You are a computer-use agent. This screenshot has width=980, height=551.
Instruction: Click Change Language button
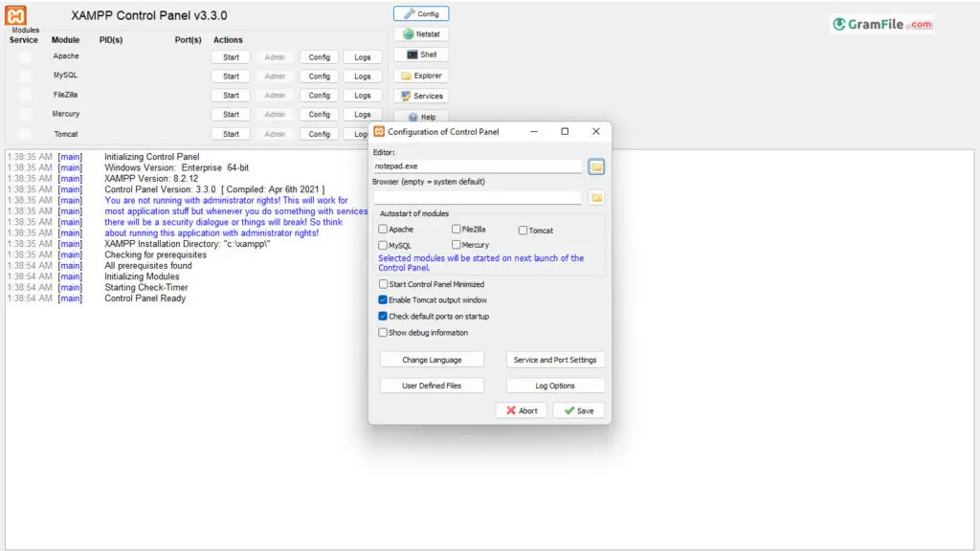point(432,360)
